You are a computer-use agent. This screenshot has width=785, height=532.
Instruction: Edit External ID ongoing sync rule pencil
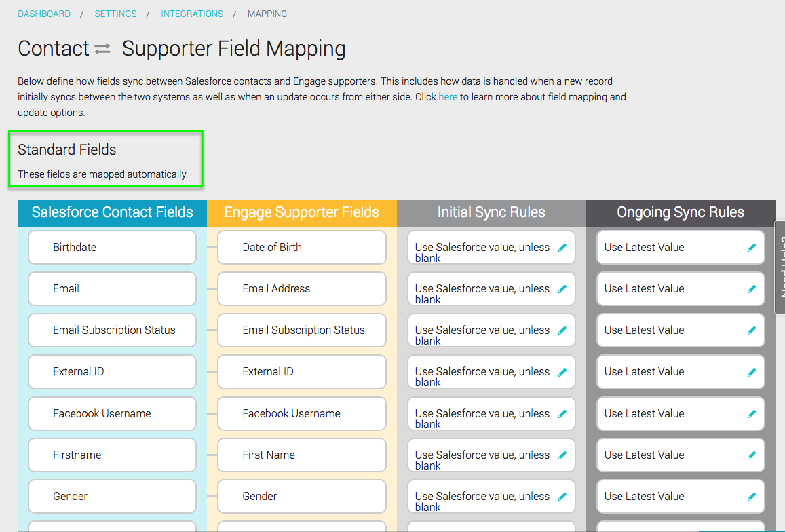point(752,373)
